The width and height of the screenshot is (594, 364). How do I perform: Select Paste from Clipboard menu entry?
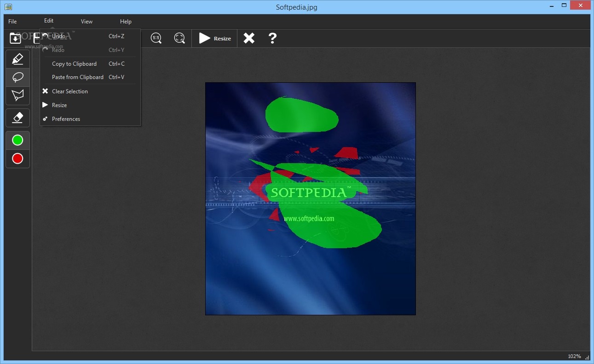tap(90, 77)
